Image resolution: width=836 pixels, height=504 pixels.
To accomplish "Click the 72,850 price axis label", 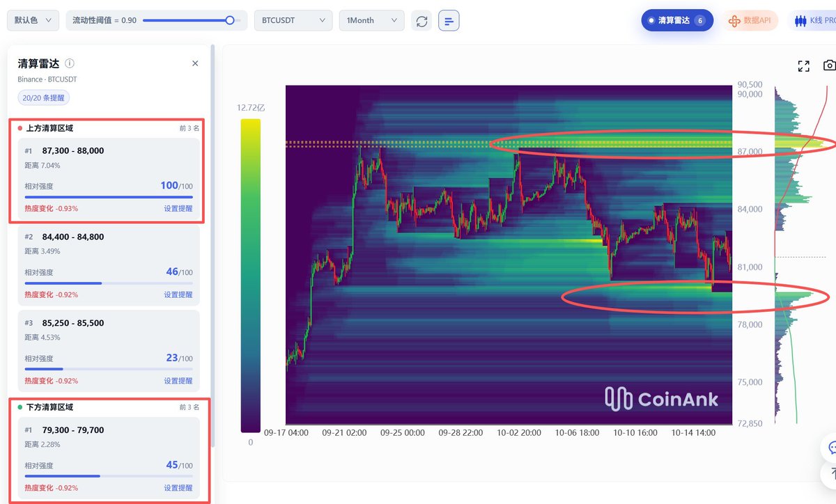I will click(750, 423).
